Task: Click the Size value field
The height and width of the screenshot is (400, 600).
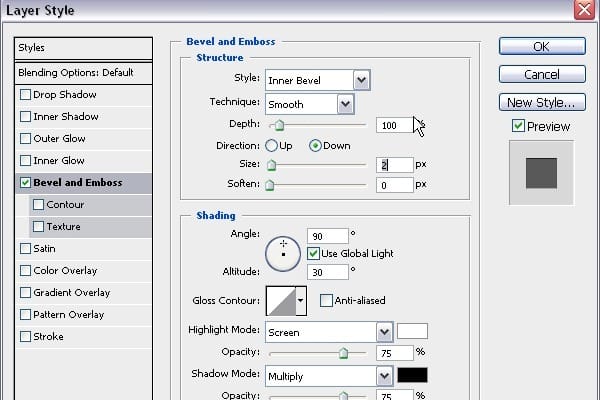Action: tap(395, 165)
